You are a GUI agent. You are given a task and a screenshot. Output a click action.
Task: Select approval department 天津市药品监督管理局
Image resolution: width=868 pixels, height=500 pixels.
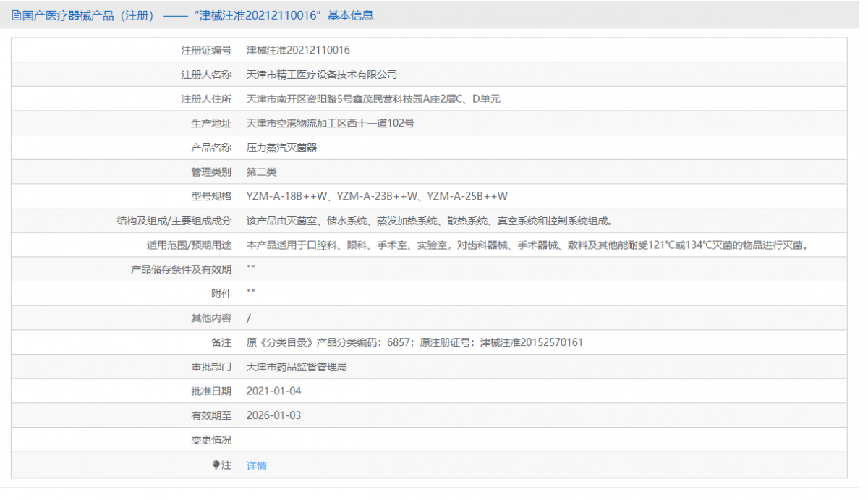(297, 367)
